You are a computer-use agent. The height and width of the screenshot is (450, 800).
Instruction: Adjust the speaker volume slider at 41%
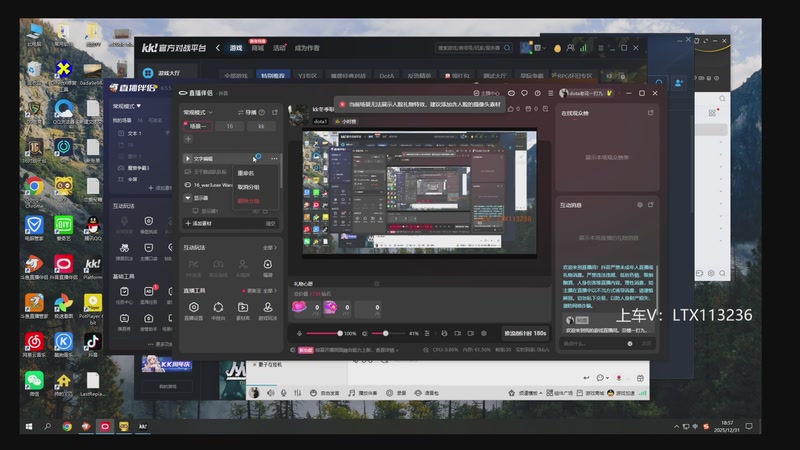pos(388,333)
